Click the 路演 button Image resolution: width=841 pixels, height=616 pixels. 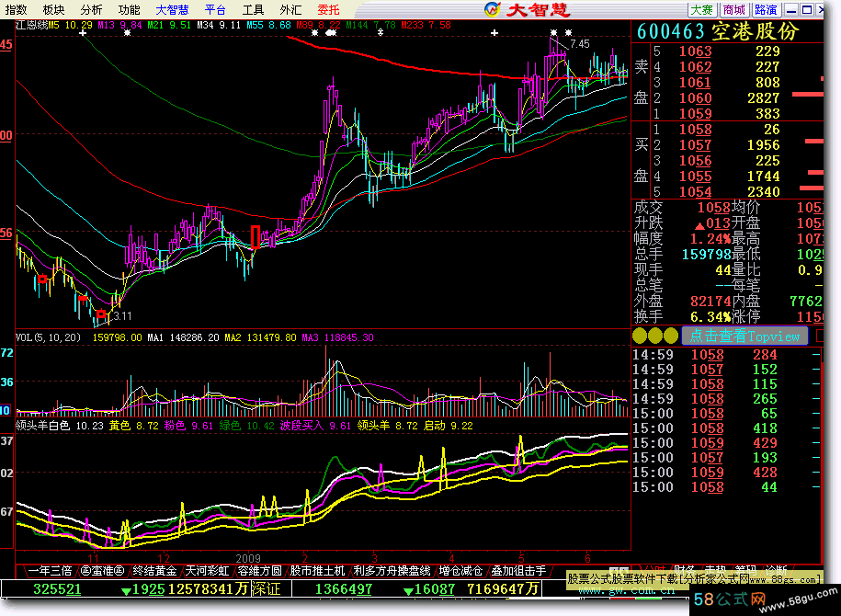(x=766, y=10)
